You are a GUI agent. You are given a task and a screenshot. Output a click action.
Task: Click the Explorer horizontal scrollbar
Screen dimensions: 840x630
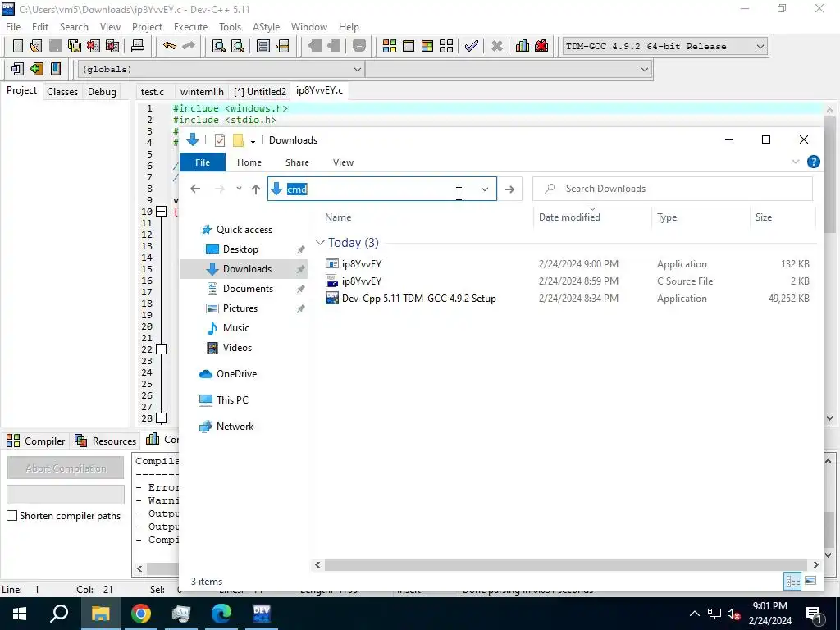pyautogui.click(x=566, y=564)
